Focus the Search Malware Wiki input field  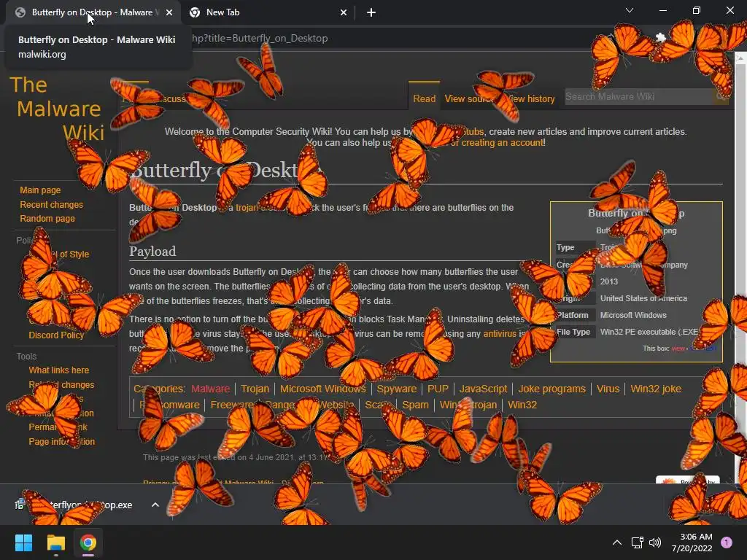tap(638, 97)
